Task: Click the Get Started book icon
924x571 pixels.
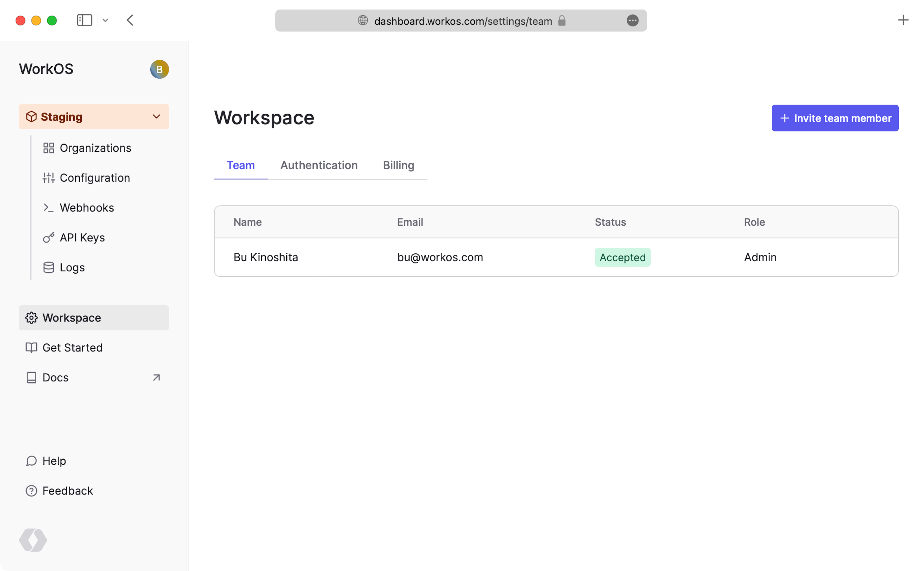Action: pos(31,348)
